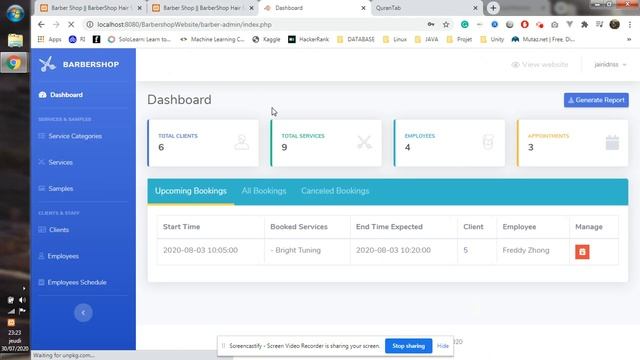Click View website link
Viewport: 640px width, 360px height.
click(540, 64)
